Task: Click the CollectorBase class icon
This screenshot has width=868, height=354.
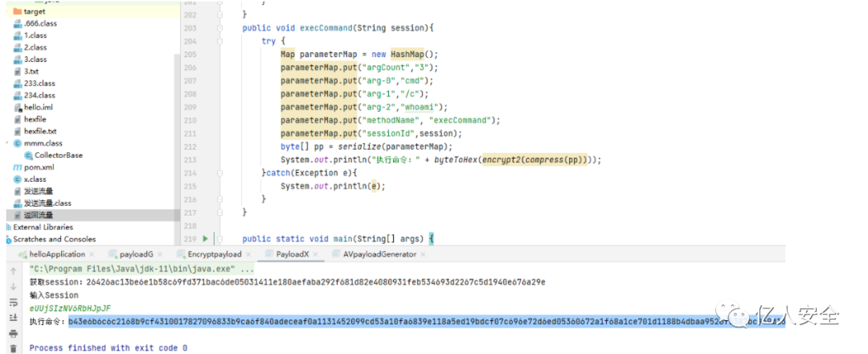Action: (27, 155)
